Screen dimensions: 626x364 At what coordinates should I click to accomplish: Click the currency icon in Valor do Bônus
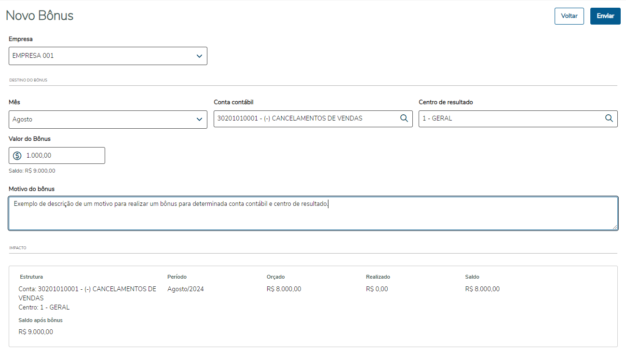pyautogui.click(x=17, y=156)
